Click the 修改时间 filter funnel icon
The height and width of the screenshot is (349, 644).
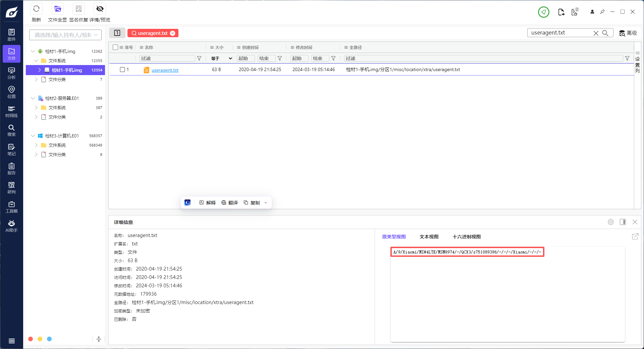click(333, 58)
